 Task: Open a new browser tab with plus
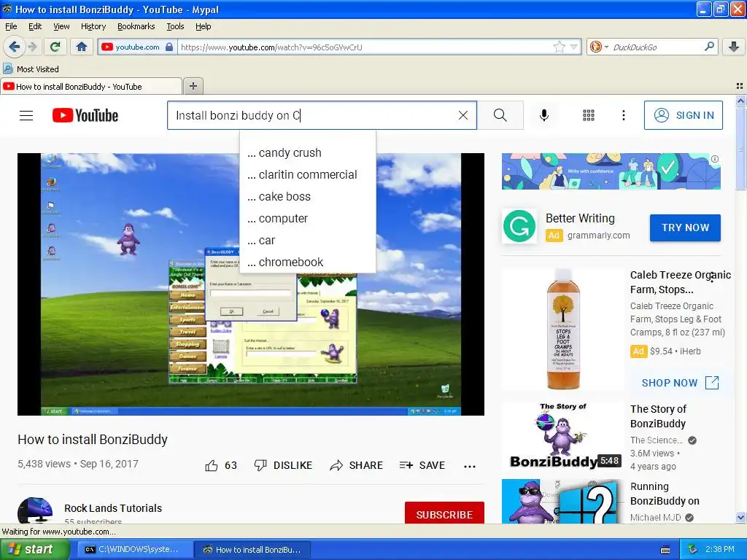(193, 86)
